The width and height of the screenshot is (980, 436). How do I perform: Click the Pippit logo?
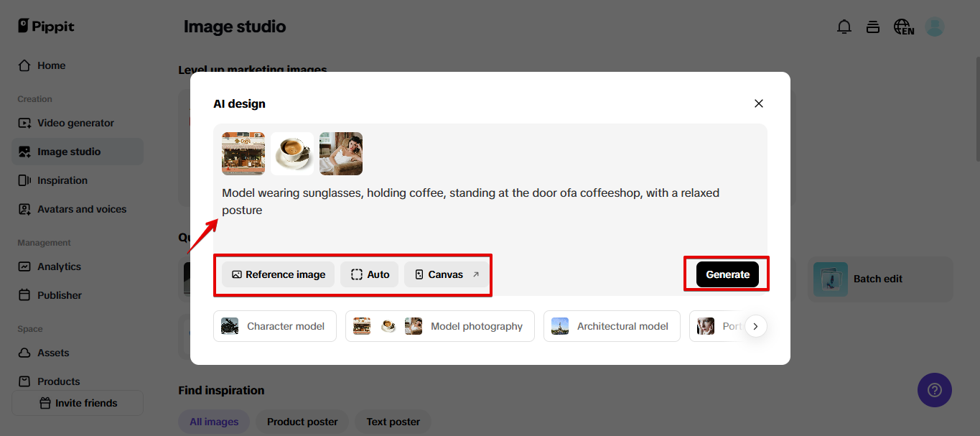[47, 27]
